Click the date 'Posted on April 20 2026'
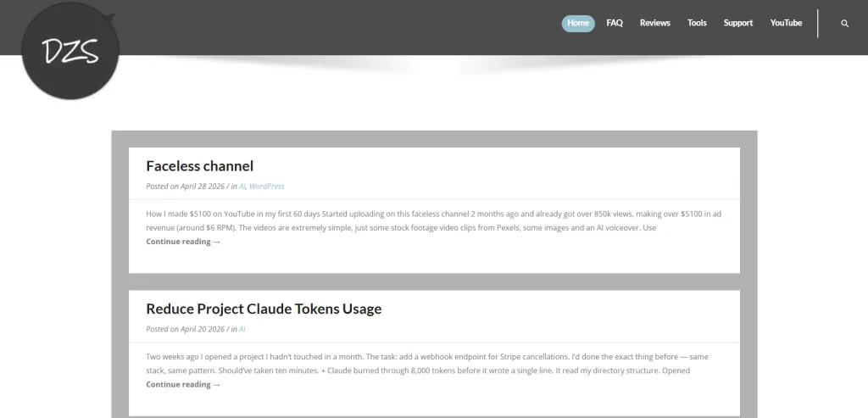The width and height of the screenshot is (868, 418). [x=185, y=330]
